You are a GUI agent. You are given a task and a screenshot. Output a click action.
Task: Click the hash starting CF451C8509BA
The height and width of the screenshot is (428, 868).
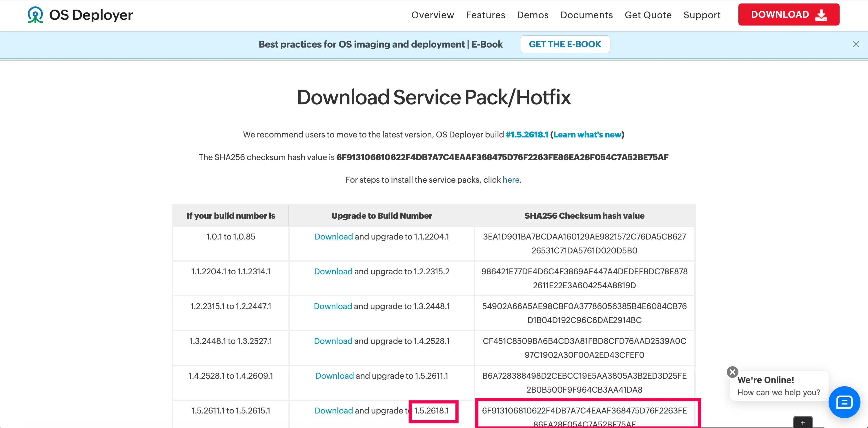point(584,348)
